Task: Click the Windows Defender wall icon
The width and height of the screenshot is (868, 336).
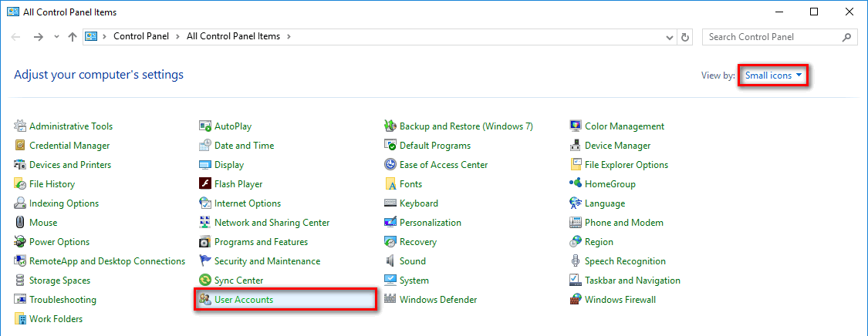Action: (x=390, y=300)
